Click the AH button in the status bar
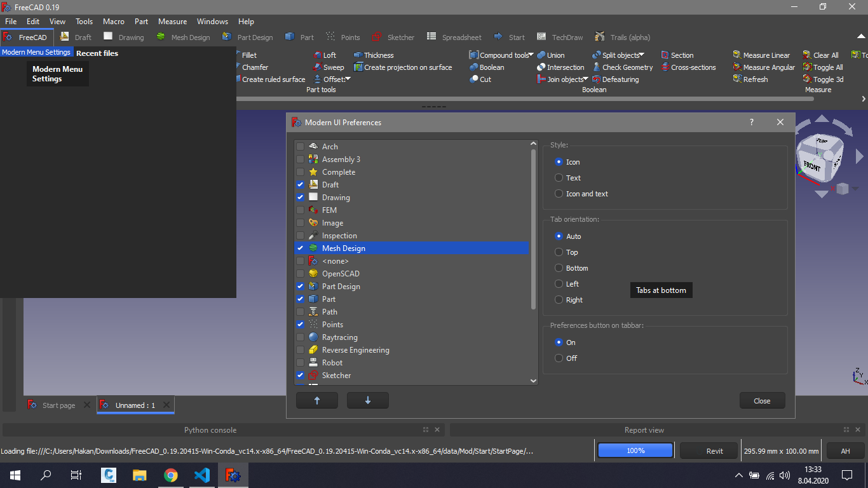868x488 pixels. (x=846, y=451)
